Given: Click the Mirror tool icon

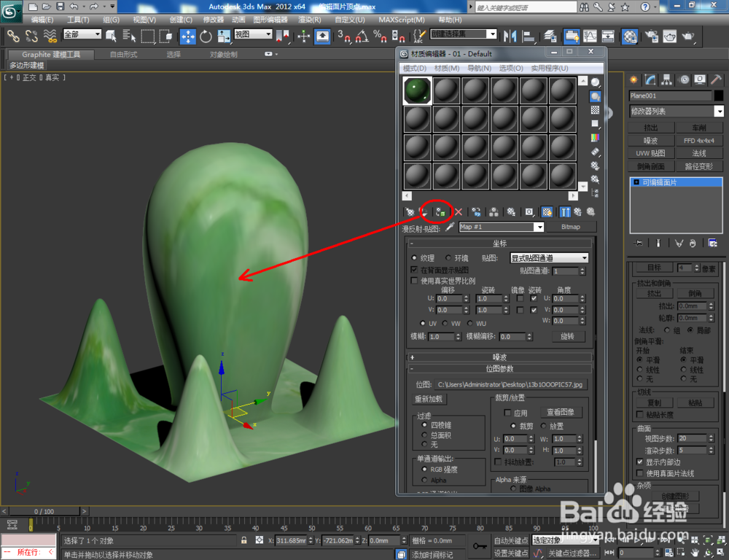Looking at the screenshot, I should click(510, 36).
